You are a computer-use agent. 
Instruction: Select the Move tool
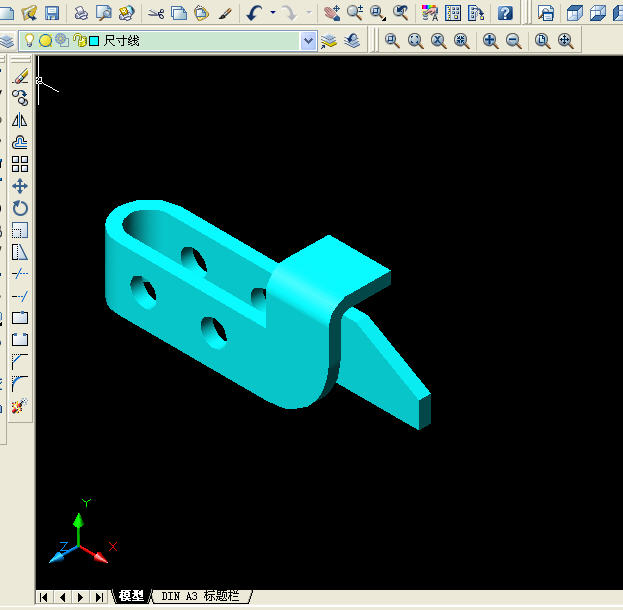click(20, 186)
